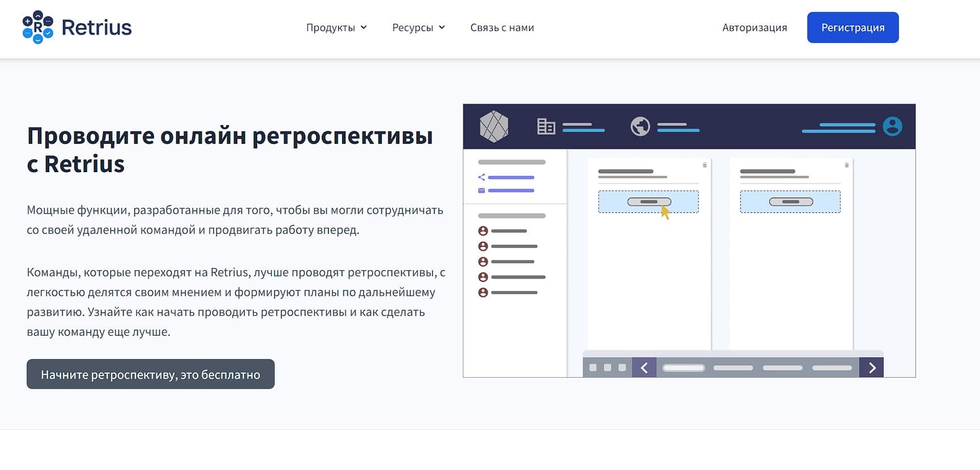Click the user avatar icon in illustration
The image size is (980, 470).
click(892, 126)
